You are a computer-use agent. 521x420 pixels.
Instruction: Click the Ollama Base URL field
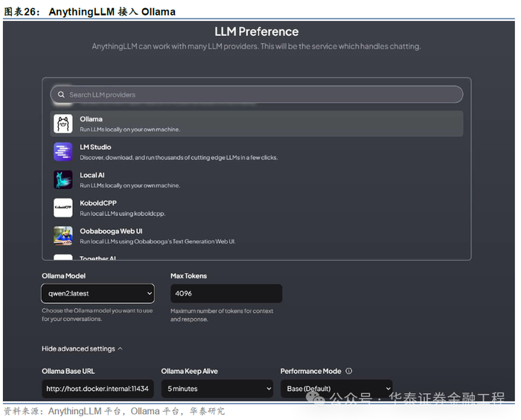(98, 389)
